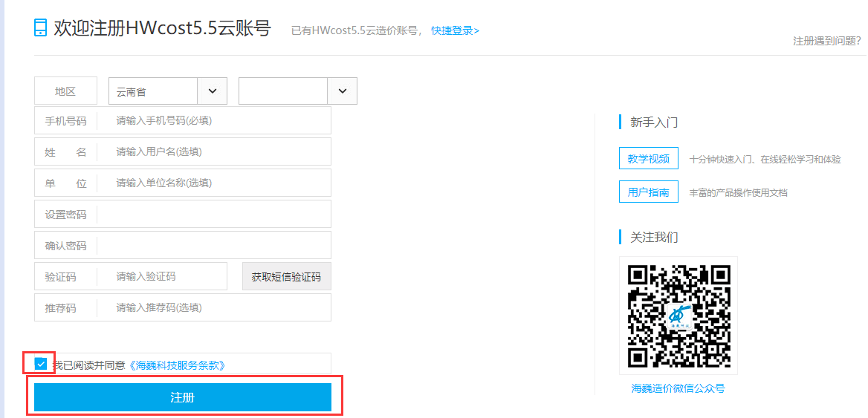868x418 pixels.
Task: Open the province dropdown showing 云南省
Action: pyautogui.click(x=168, y=91)
